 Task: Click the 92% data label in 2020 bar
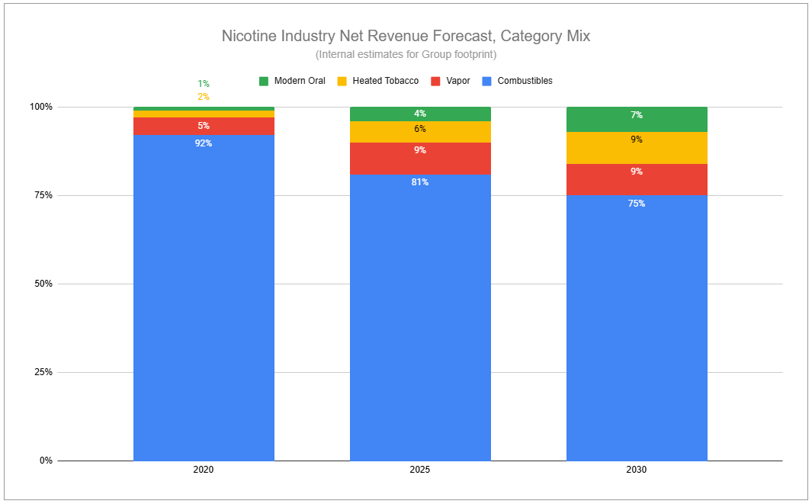pos(204,143)
